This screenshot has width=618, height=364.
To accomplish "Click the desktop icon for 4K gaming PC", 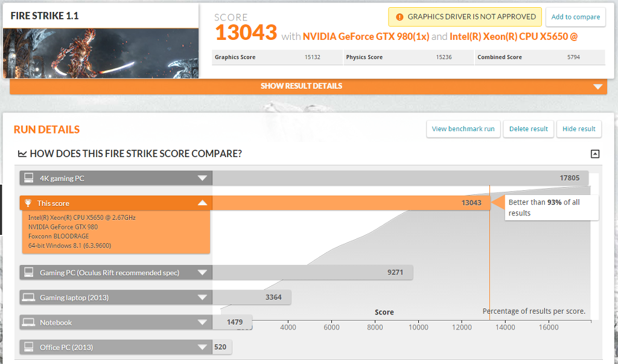I will (28, 178).
